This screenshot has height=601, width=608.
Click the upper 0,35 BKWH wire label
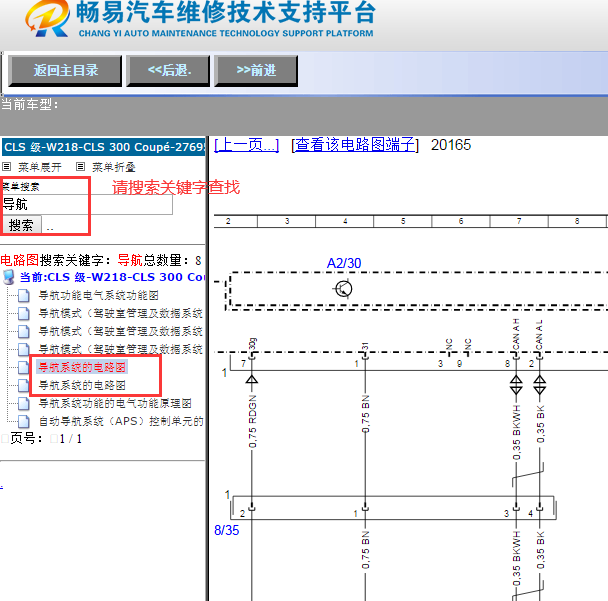click(516, 432)
